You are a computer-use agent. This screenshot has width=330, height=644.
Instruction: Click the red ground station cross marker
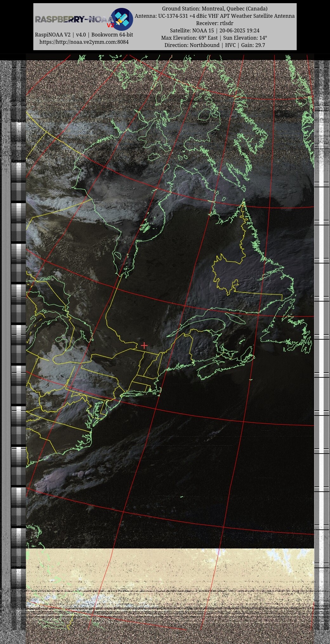pyautogui.click(x=144, y=345)
